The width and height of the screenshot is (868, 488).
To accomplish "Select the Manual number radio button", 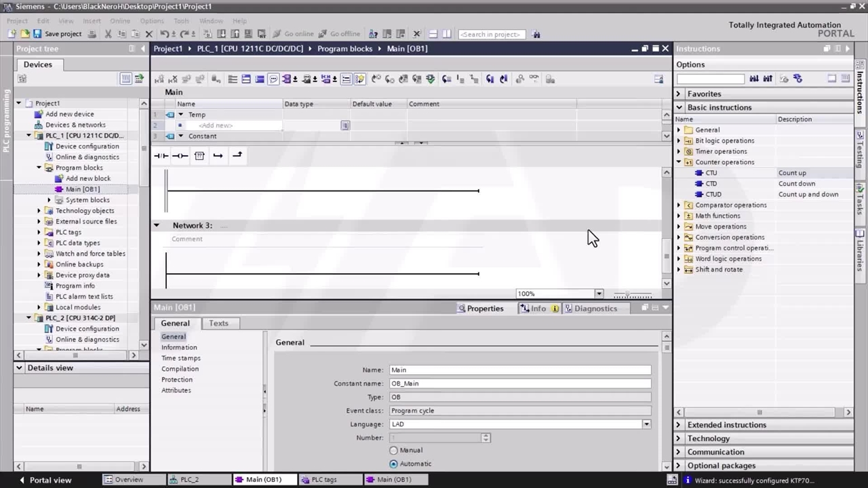I will [x=394, y=450].
